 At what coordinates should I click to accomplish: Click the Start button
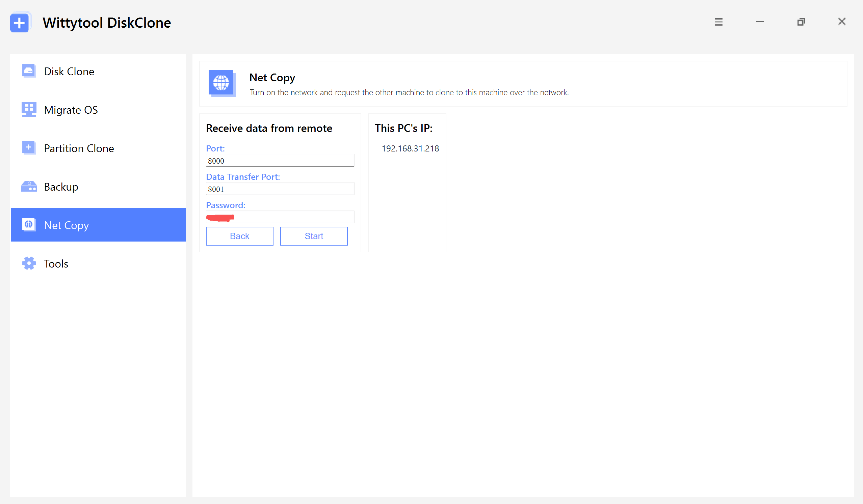tap(314, 236)
